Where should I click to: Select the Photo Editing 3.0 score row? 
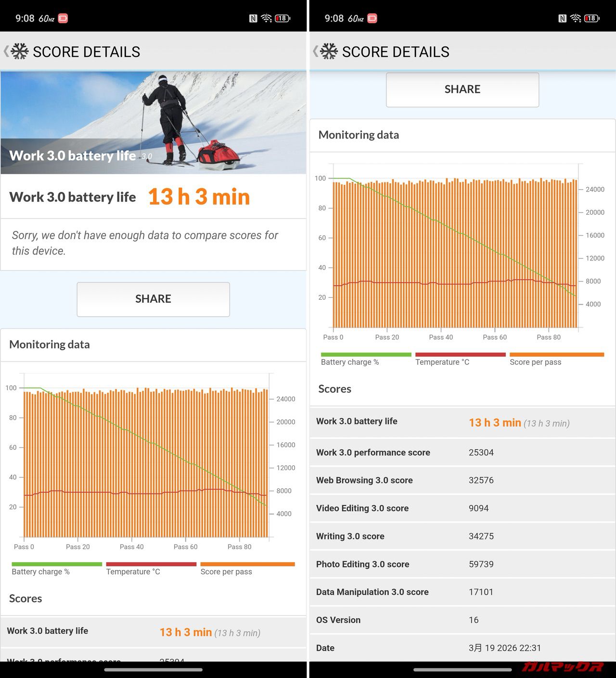coord(462,564)
